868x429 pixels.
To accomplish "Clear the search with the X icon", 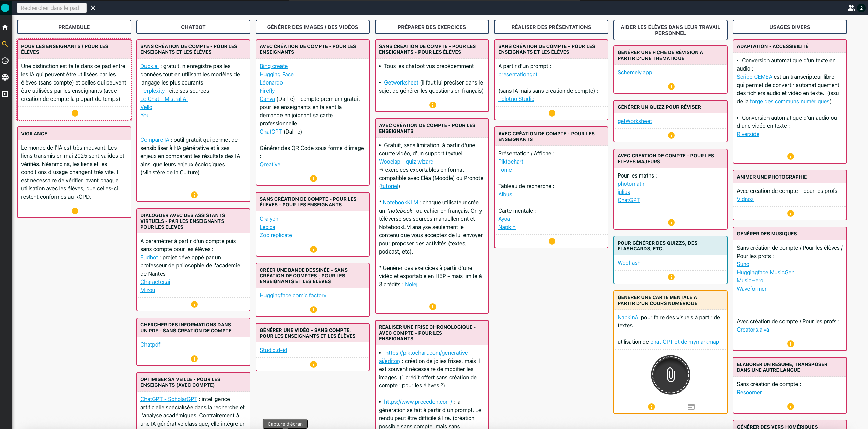I will [93, 8].
